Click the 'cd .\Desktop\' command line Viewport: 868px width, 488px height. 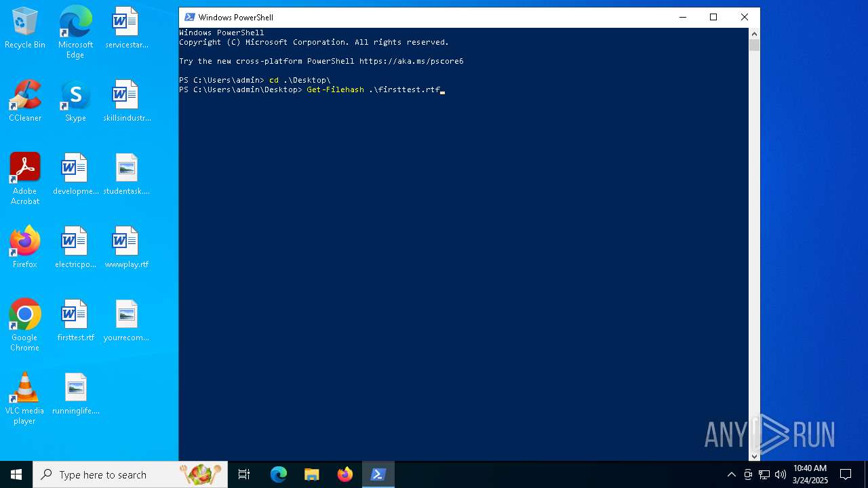coord(300,80)
